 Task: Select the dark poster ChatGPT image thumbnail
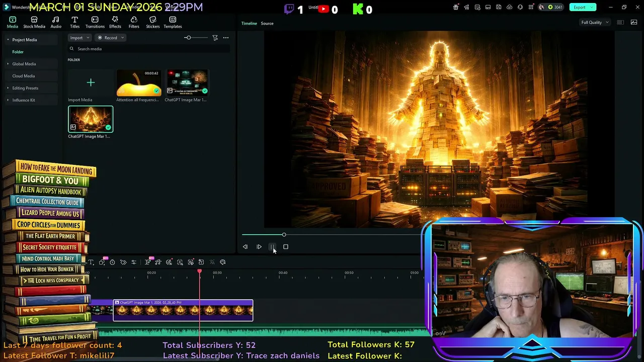pos(187,82)
